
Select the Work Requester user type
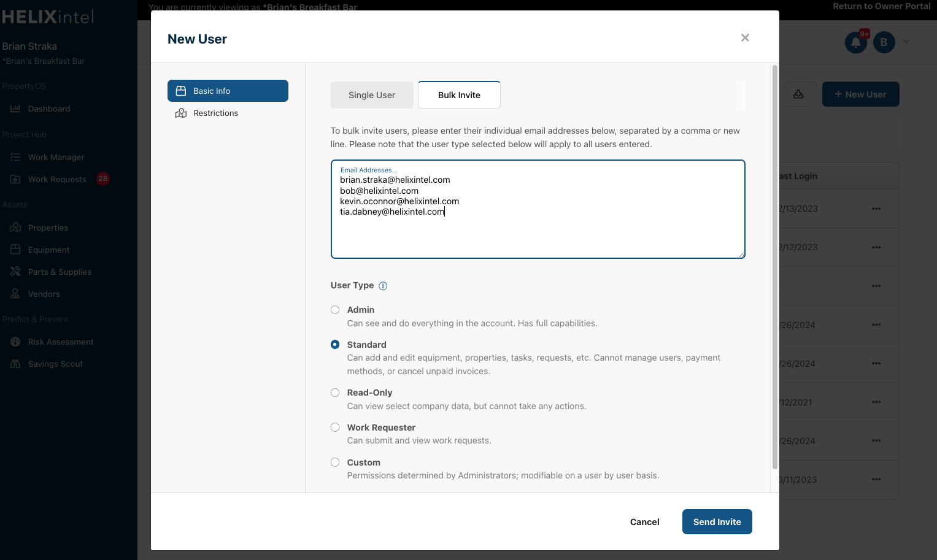click(x=335, y=427)
